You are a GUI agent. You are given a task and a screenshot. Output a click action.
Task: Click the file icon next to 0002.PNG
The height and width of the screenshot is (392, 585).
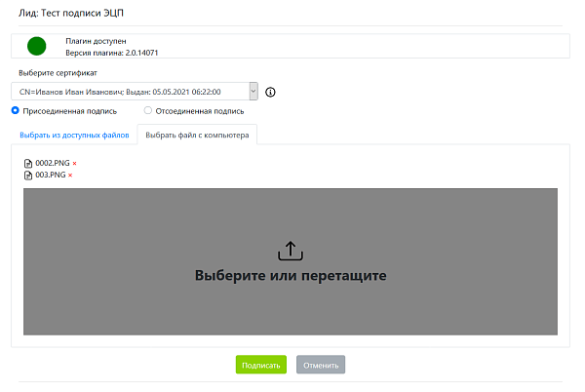click(x=28, y=164)
